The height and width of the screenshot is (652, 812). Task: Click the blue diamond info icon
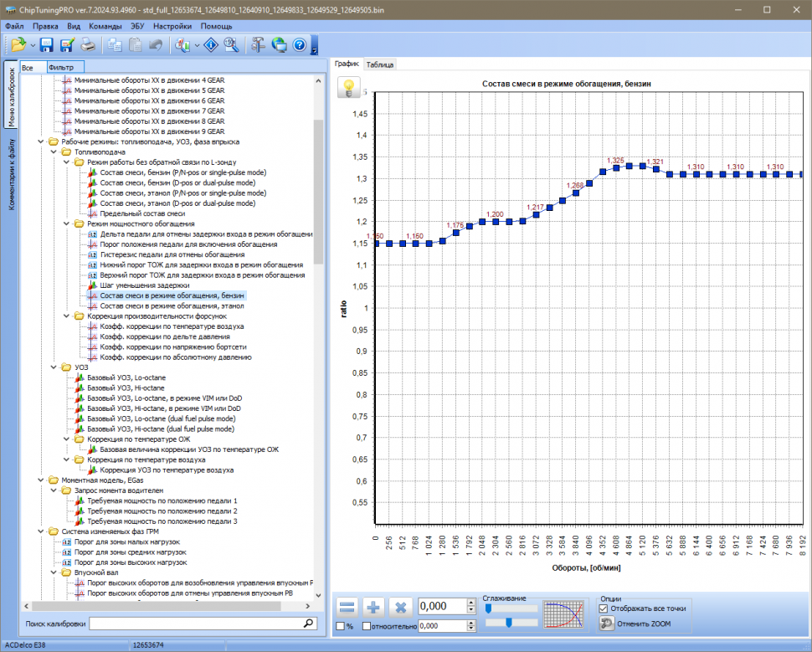209,45
